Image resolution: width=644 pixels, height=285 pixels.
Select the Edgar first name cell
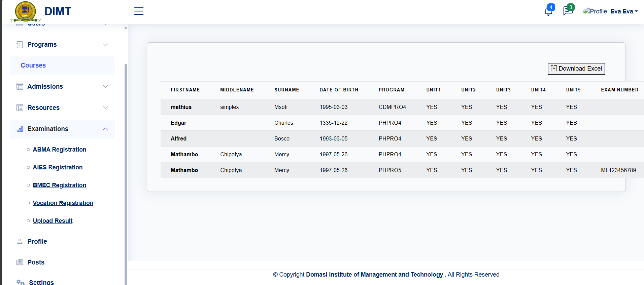click(x=178, y=123)
